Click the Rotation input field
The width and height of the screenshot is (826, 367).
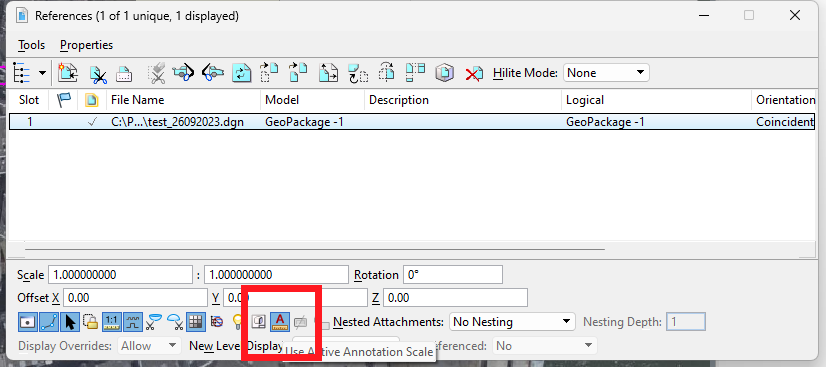coord(453,275)
